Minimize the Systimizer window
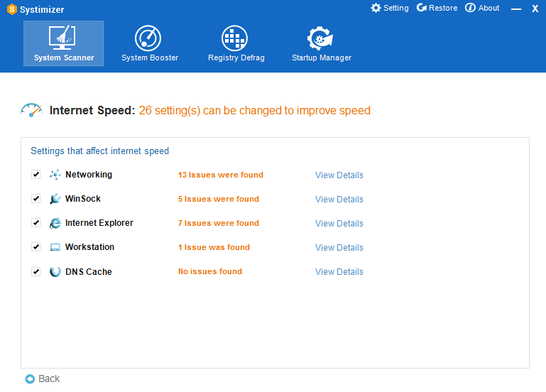 point(516,9)
